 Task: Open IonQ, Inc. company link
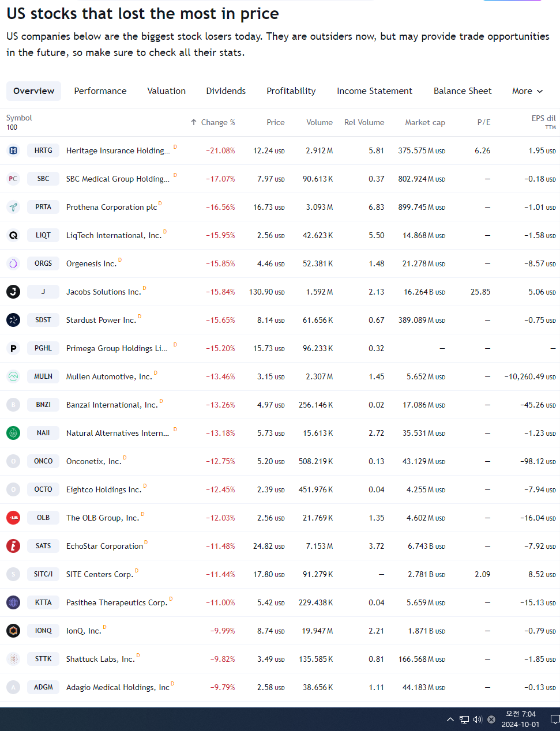[84, 631]
